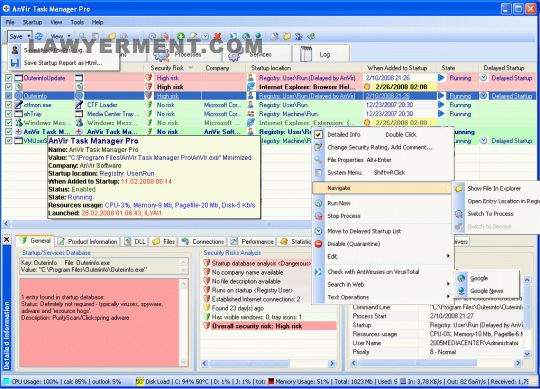Click the save disk icon for Startup Report
The image size is (540, 389).
(x=15, y=63)
